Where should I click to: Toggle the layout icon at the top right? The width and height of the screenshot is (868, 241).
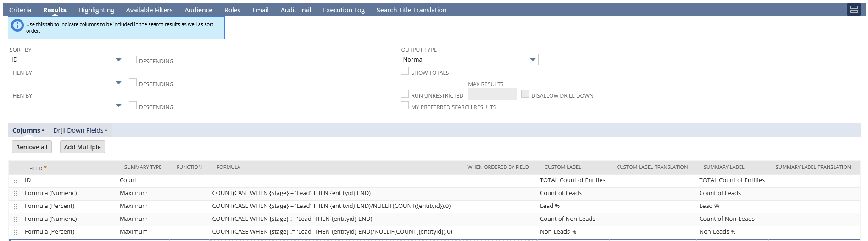click(854, 9)
